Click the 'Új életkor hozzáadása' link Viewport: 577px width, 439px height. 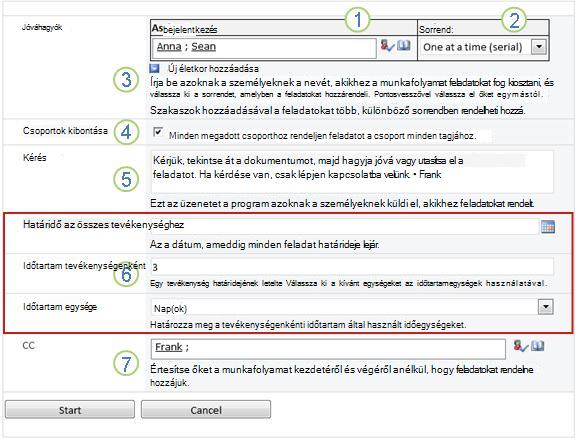pyautogui.click(x=213, y=68)
